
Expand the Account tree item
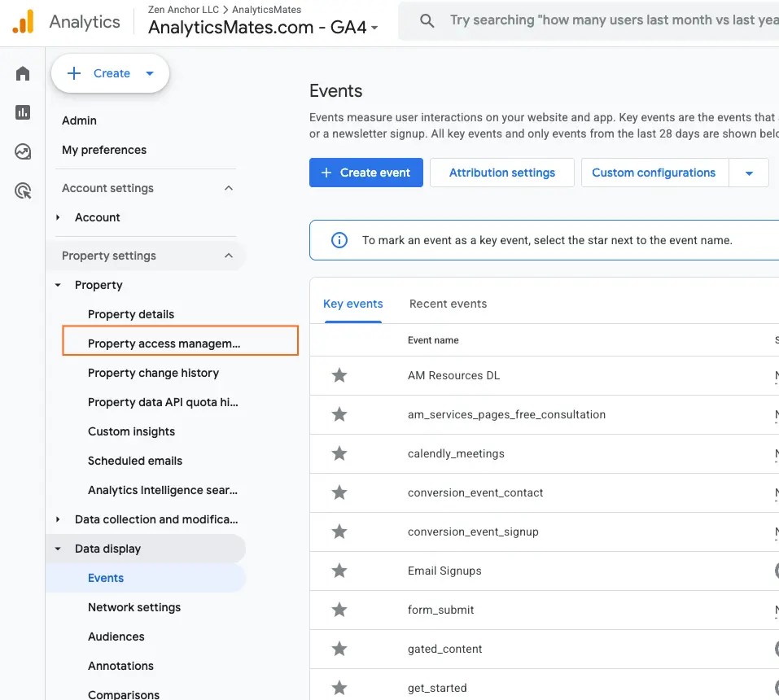58,217
